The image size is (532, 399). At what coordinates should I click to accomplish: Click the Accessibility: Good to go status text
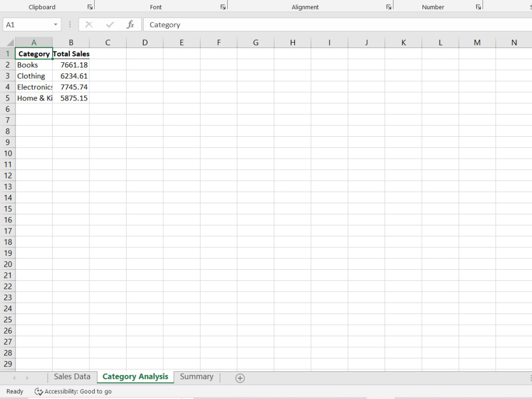click(x=78, y=392)
